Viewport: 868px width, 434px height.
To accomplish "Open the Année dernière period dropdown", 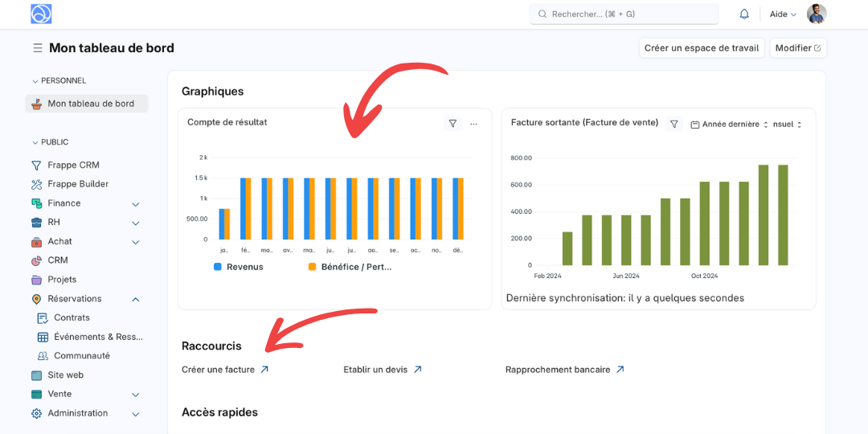I will coord(730,125).
